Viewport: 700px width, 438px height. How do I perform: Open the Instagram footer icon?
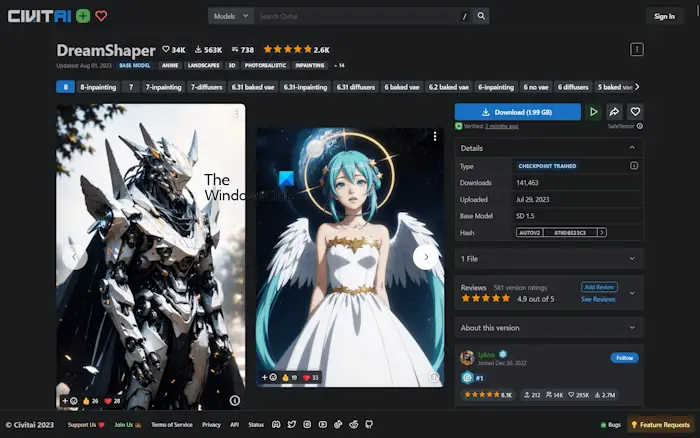click(x=307, y=424)
